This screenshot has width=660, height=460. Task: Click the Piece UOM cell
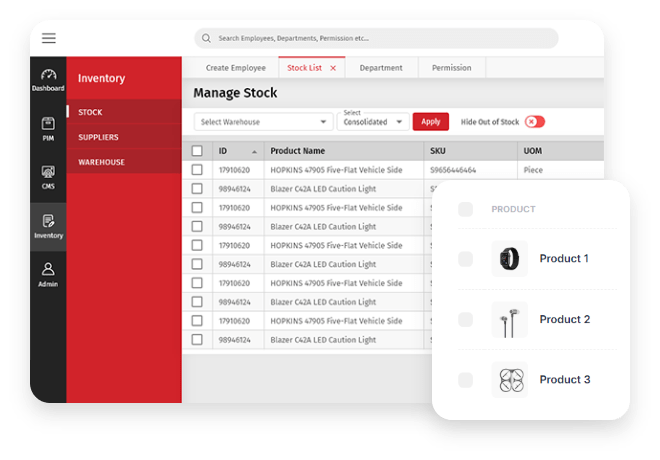point(533,170)
